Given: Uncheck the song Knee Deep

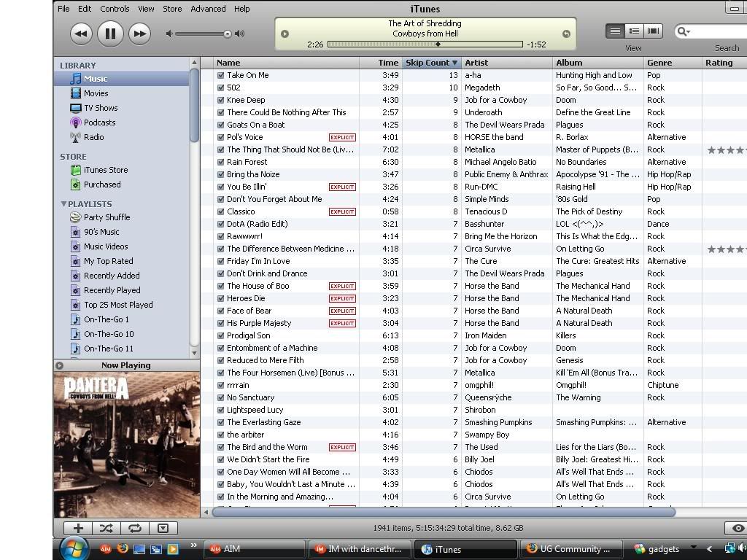Looking at the screenshot, I should point(220,100).
